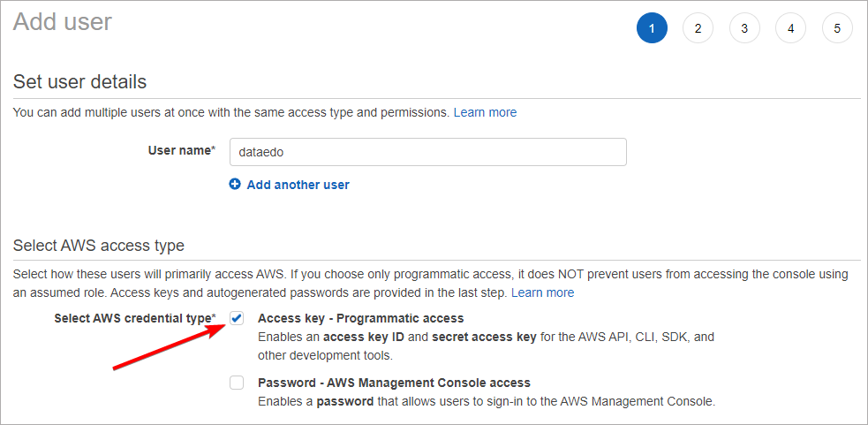868x425 pixels.
Task: Click the Set user details heading
Action: (79, 82)
